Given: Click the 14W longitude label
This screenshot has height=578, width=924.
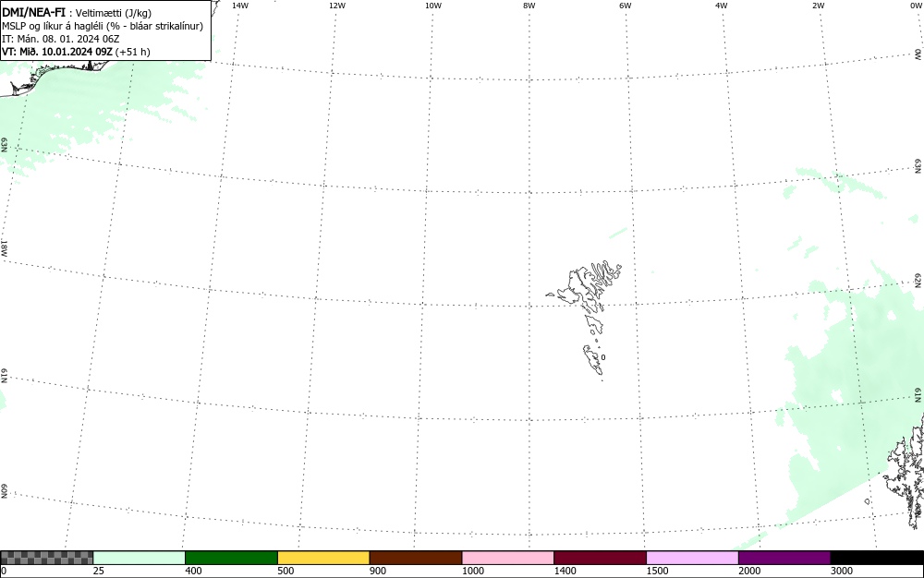Looking at the screenshot, I should [240, 6].
